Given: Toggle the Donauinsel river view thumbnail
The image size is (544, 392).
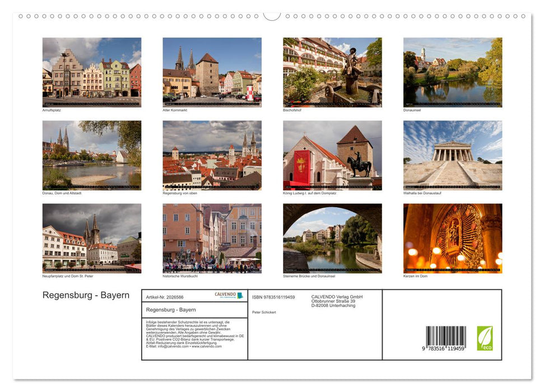Looking at the screenshot, I should pos(452,72).
